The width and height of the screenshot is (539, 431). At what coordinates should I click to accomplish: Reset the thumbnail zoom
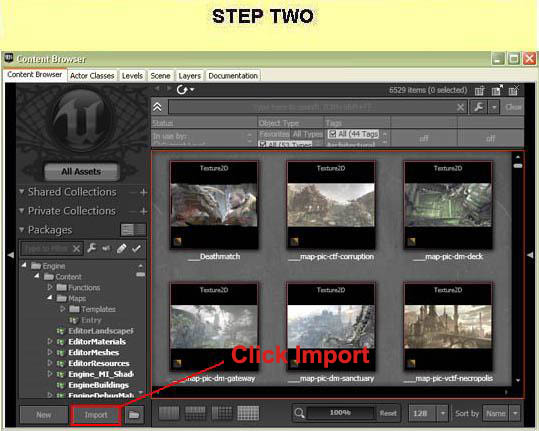(388, 413)
